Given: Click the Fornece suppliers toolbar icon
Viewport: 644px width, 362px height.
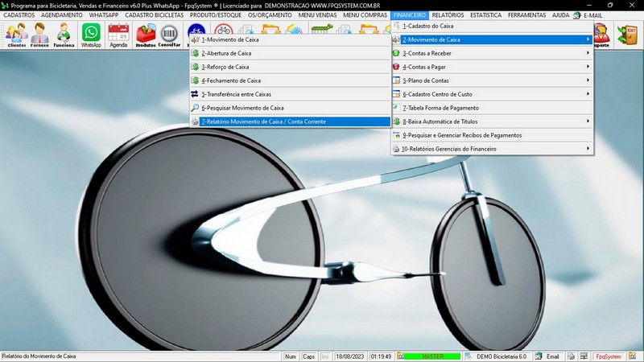Looking at the screenshot, I should [40, 35].
